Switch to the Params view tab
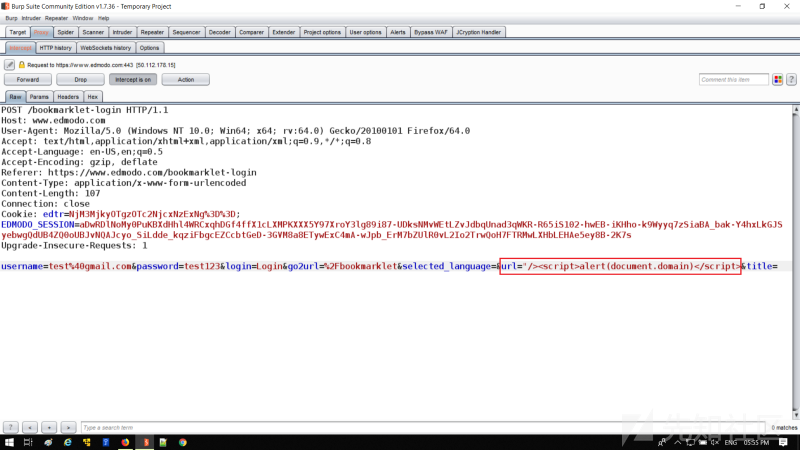The width and height of the screenshot is (800, 450). click(x=39, y=97)
